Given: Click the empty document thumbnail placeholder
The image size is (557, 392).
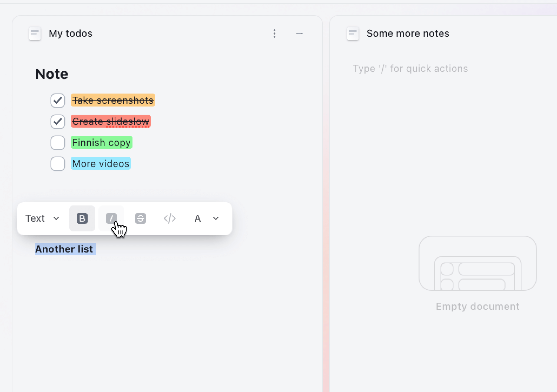Looking at the screenshot, I should [x=479, y=263].
